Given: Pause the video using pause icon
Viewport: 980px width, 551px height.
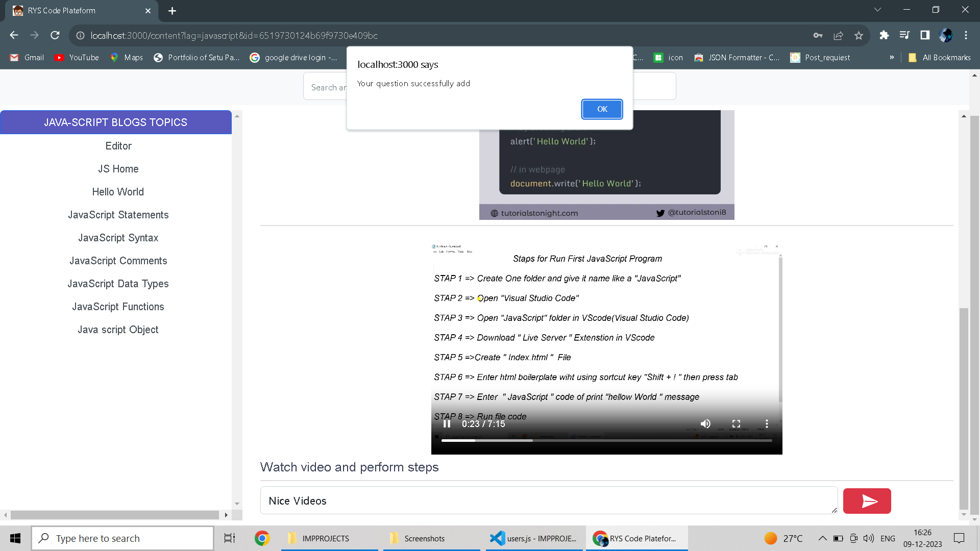Looking at the screenshot, I should coord(447,424).
